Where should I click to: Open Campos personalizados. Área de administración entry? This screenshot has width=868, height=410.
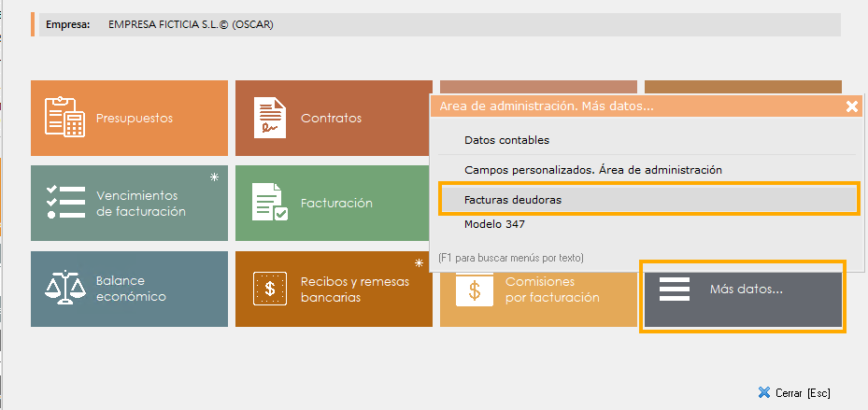coord(592,170)
